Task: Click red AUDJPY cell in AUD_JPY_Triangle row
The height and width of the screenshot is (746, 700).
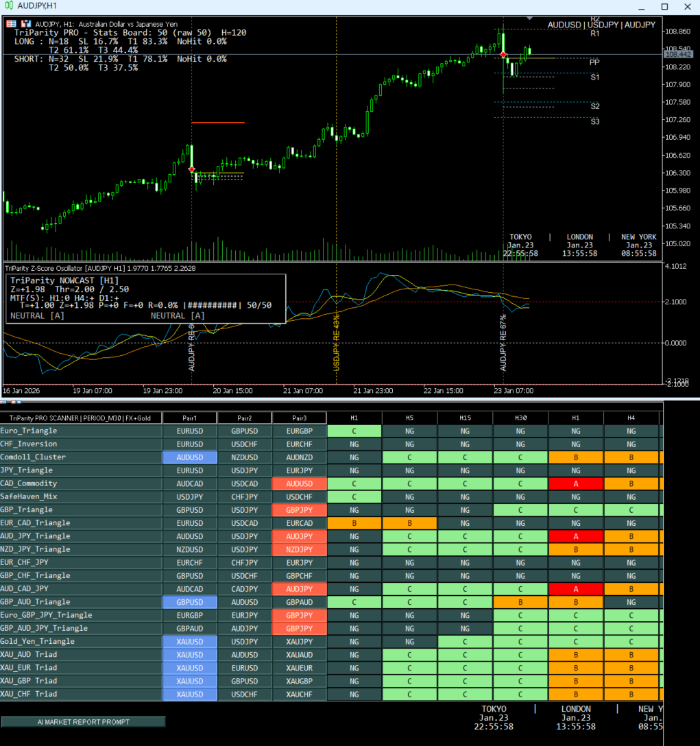Action: 300,536
